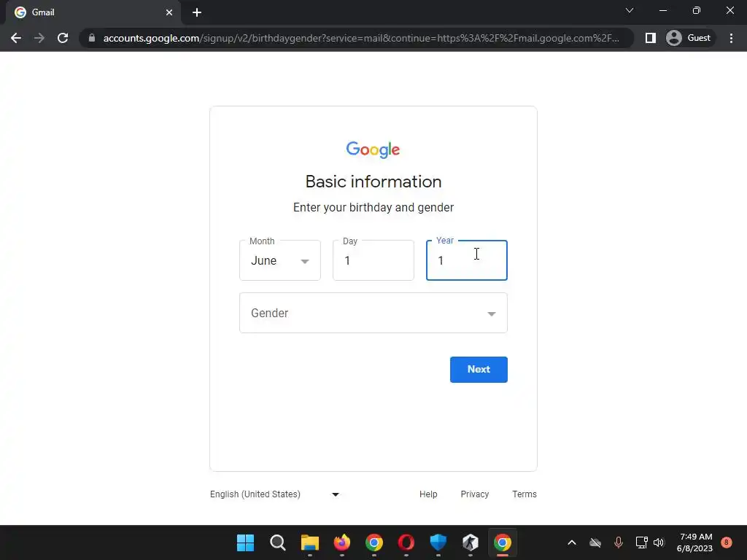
Task: Click the address bar URL
Action: pyautogui.click(x=360, y=38)
